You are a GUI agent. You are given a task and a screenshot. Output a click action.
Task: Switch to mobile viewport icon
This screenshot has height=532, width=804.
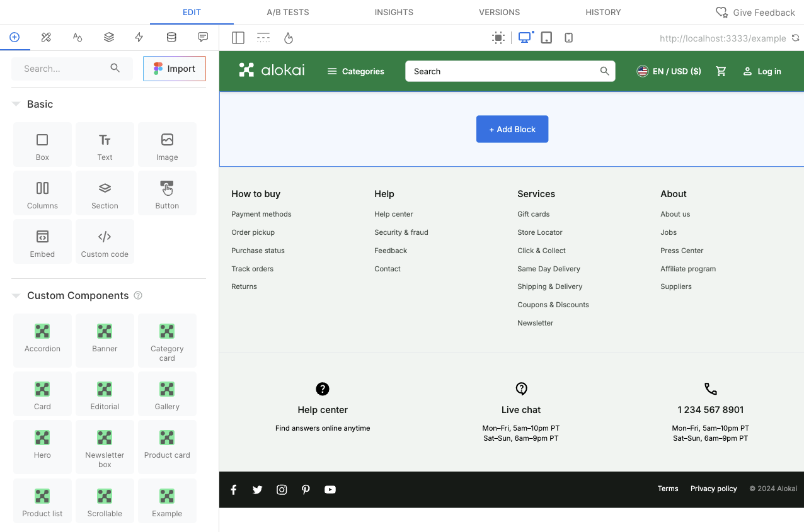click(569, 38)
